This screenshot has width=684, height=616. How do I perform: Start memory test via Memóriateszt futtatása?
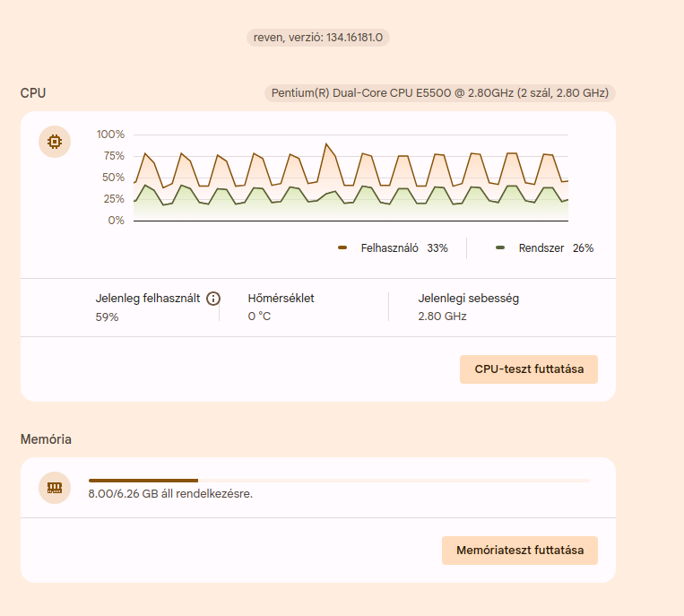520,551
